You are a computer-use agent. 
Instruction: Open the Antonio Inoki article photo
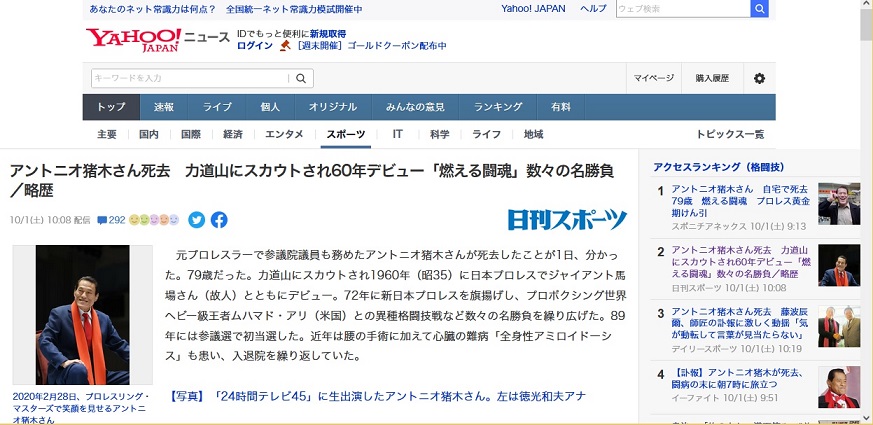[82, 315]
